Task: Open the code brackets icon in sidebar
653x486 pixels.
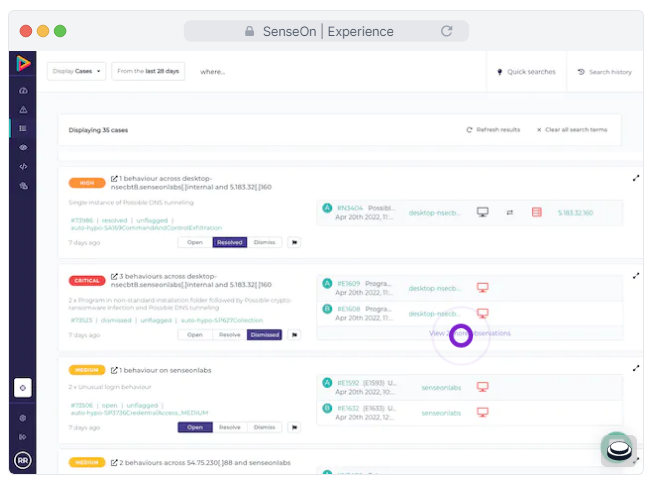Action: [23, 166]
